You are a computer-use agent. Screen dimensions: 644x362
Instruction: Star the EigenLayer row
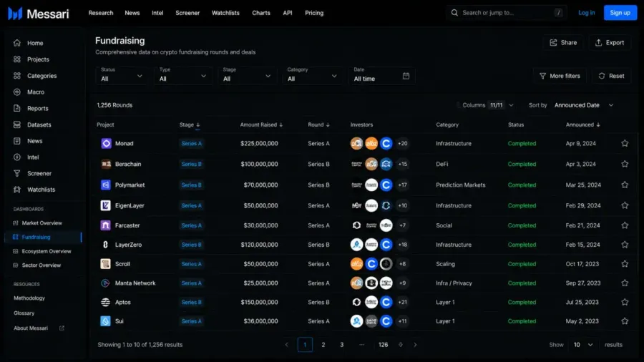point(625,205)
